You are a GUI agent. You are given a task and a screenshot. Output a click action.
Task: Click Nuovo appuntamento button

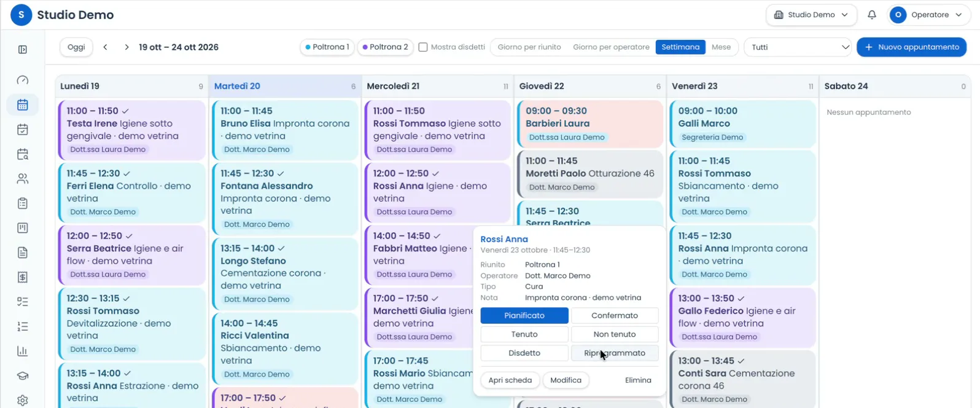pos(911,47)
